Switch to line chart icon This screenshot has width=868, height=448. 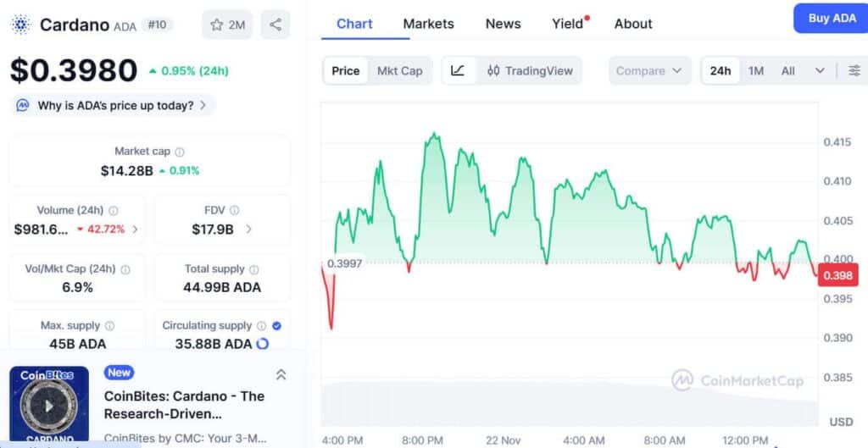pos(458,71)
